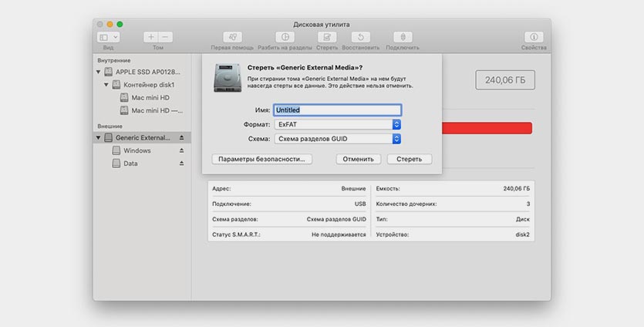Collapse the Контейнер disk1 tree node
This screenshot has width=644, height=327.
(x=106, y=85)
